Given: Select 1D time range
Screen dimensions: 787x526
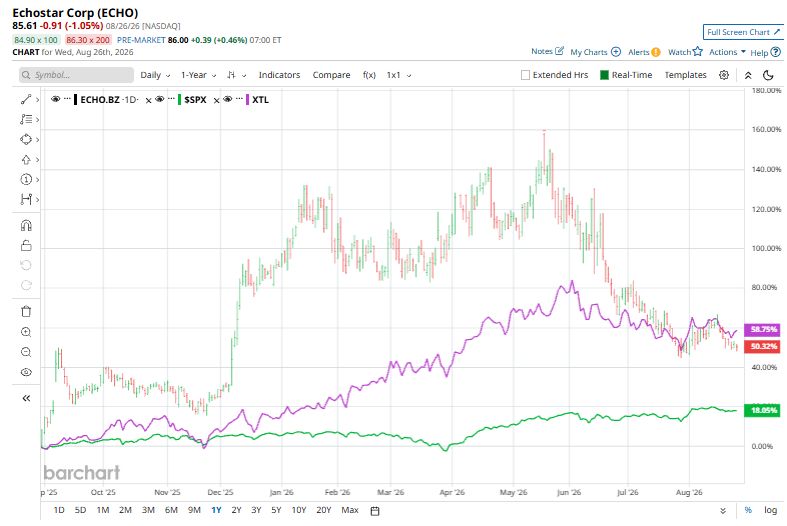Looking at the screenshot, I should click(x=59, y=510).
